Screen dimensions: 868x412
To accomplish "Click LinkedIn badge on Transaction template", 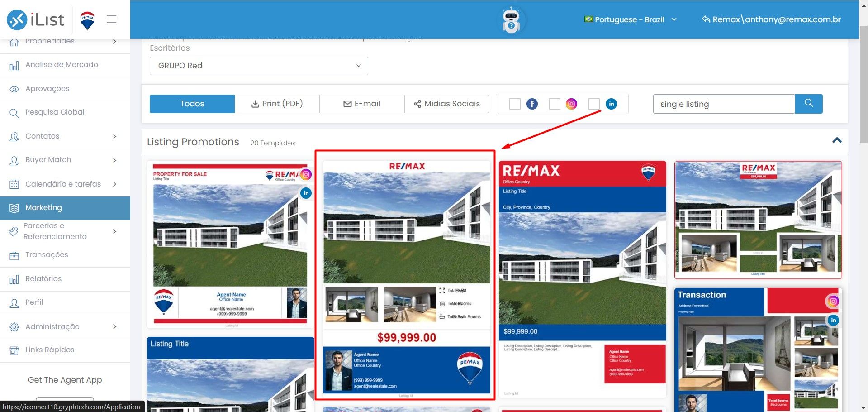I will point(833,320).
